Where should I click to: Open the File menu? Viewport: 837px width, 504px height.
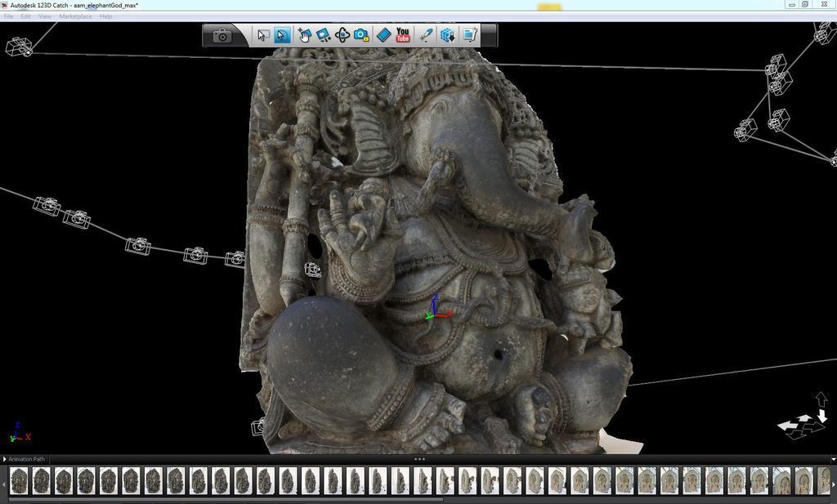click(x=8, y=16)
